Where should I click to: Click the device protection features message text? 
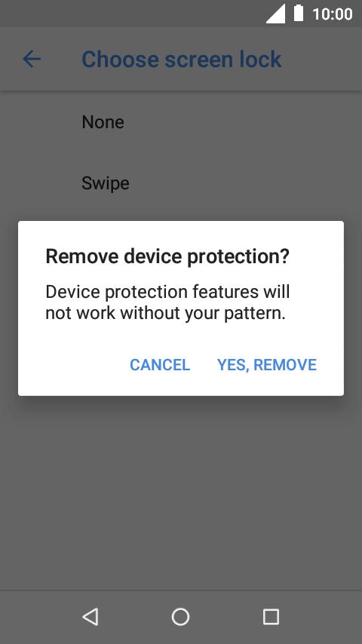tap(167, 302)
